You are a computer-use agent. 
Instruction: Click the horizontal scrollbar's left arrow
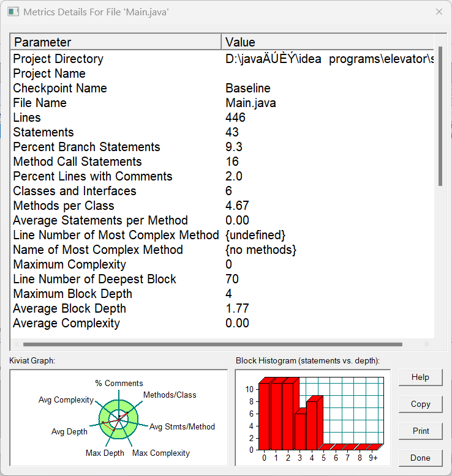tap(16, 344)
